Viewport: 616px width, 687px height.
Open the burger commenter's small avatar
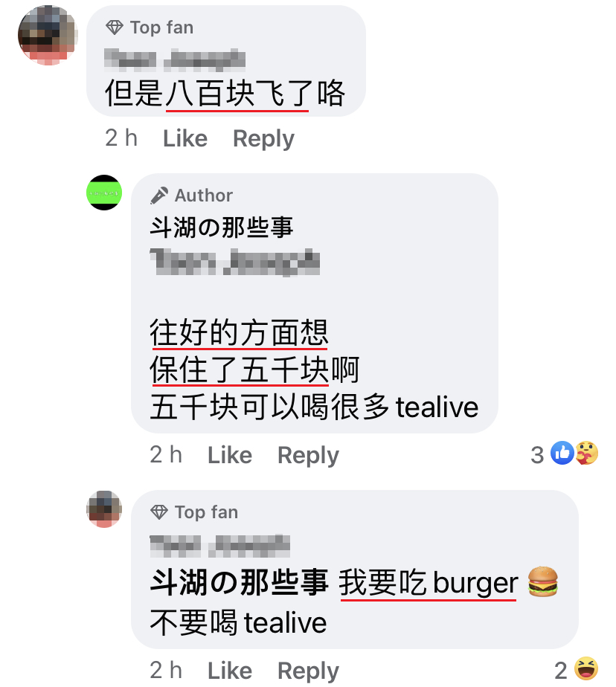(104, 509)
